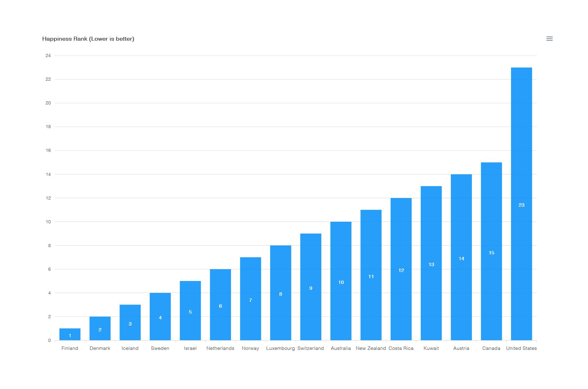Click the Iceland bar labeled 3
Viewport: 588px width, 389px height.
pos(130,322)
